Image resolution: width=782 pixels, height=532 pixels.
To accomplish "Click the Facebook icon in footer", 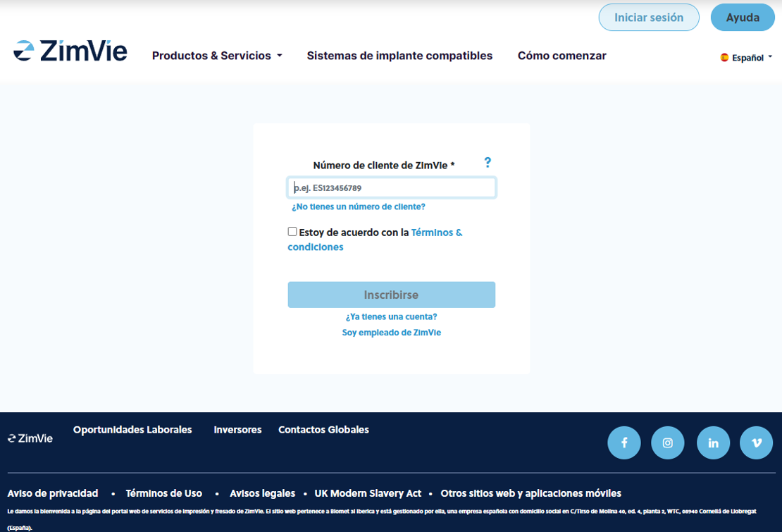I will point(624,443).
